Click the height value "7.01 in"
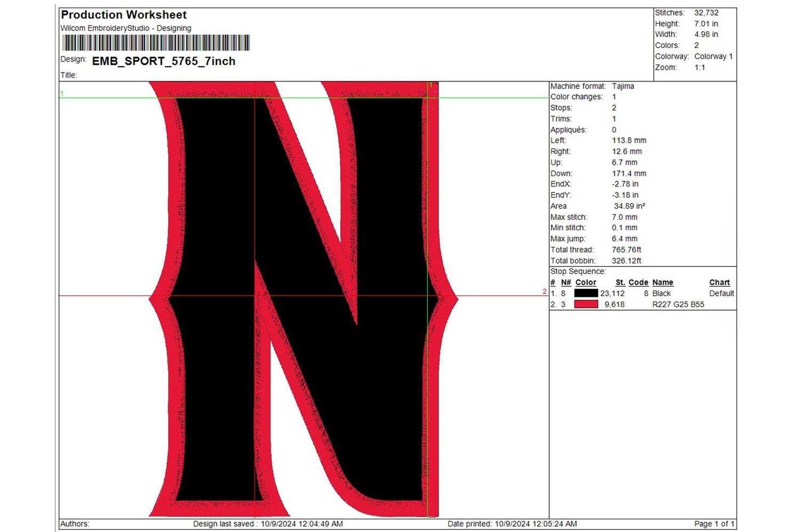The height and width of the screenshot is (532, 800). [706, 23]
